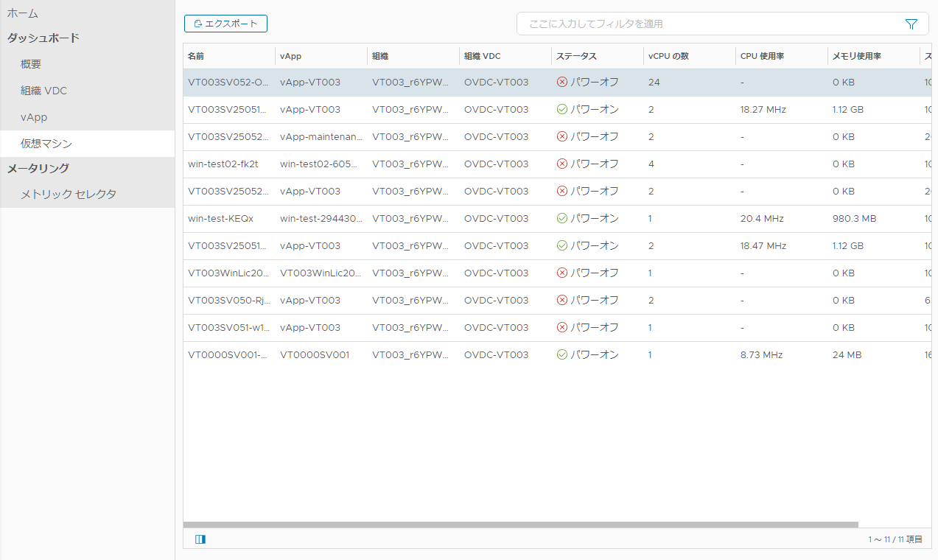This screenshot has height=560, width=938.
Task: Select the win-test02-fk2t name cell
Action: [223, 164]
